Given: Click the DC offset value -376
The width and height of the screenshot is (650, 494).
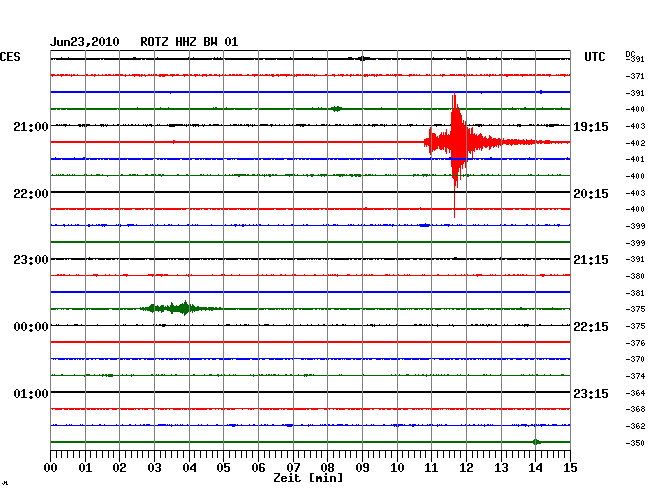Looking at the screenshot, I should pyautogui.click(x=635, y=343).
